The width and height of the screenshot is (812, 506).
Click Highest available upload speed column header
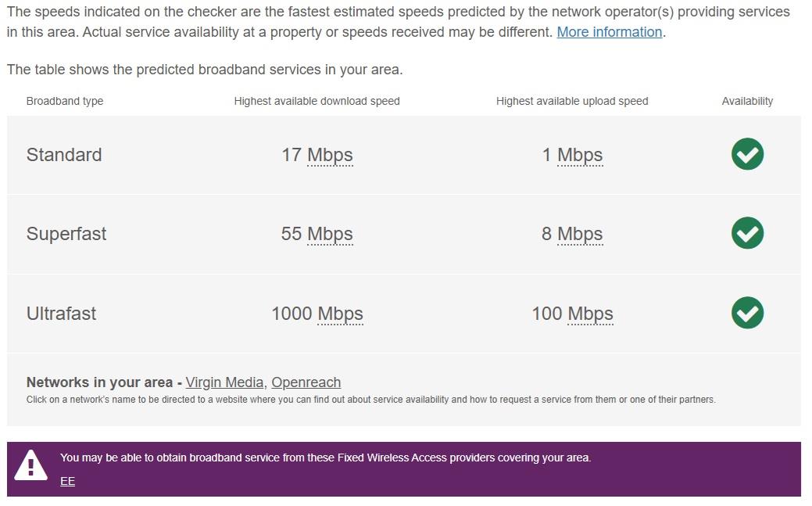(572, 101)
